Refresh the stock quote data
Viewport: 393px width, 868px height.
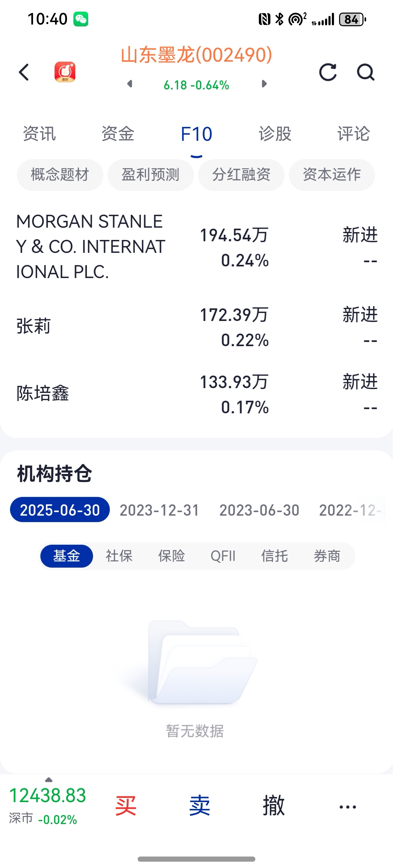tap(328, 72)
